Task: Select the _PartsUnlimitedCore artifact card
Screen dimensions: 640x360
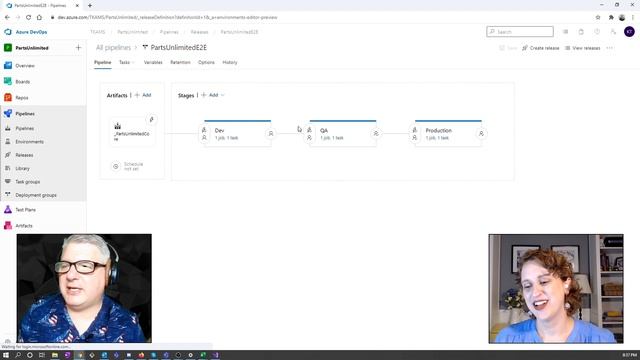Action: pos(132,133)
